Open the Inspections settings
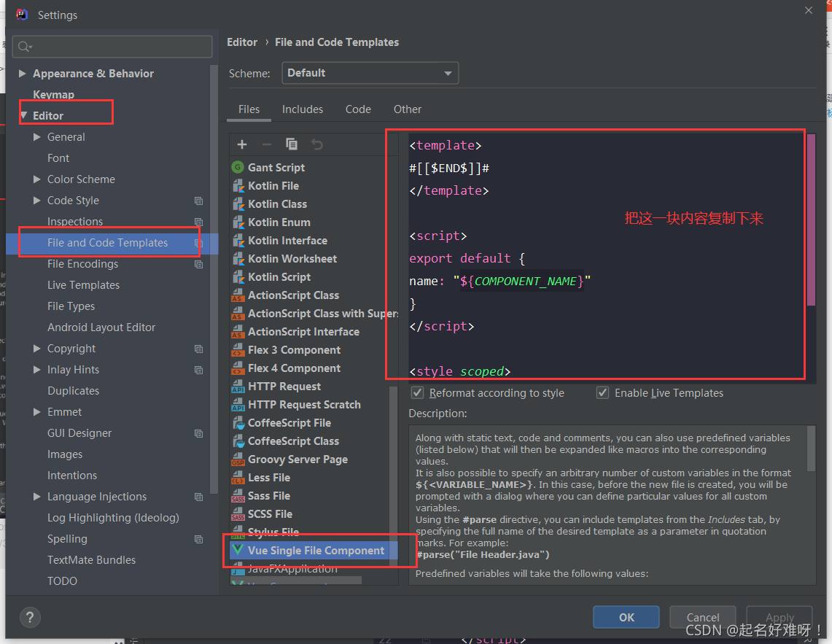832x644 pixels. (75, 222)
